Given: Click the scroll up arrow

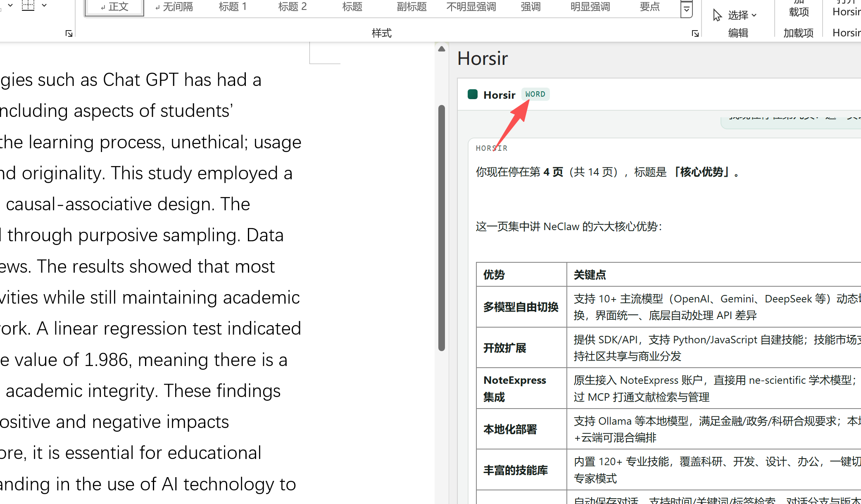Looking at the screenshot, I should tap(442, 49).
